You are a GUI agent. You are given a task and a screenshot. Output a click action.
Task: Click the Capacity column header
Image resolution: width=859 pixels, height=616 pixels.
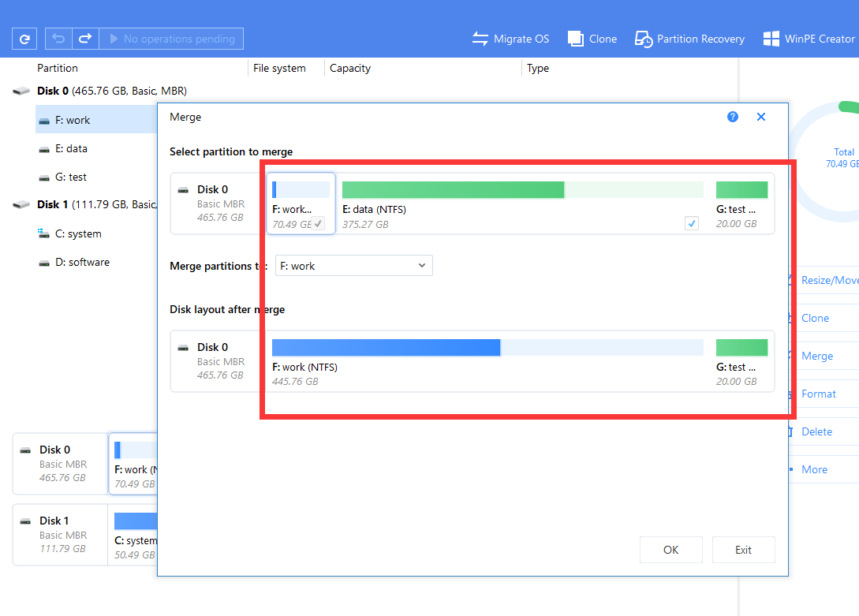(350, 68)
